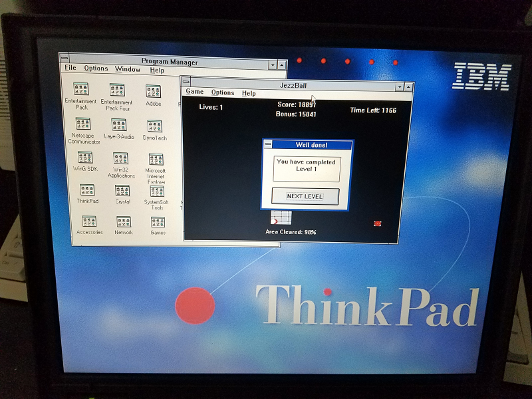The width and height of the screenshot is (532, 399).
Task: Select the Microsoft Internet Explorer group
Action: [156, 160]
